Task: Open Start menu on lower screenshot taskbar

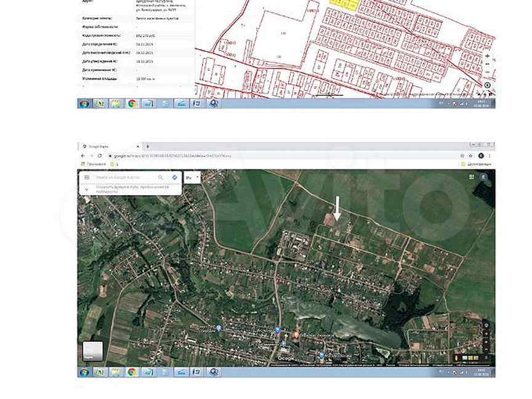Action: coord(84,372)
